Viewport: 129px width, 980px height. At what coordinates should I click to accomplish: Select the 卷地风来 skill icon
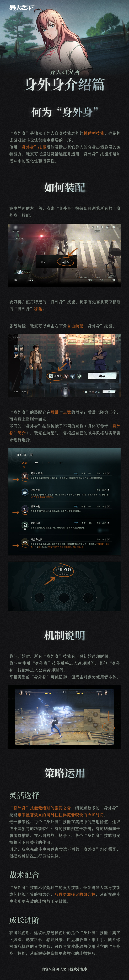coord(24,525)
